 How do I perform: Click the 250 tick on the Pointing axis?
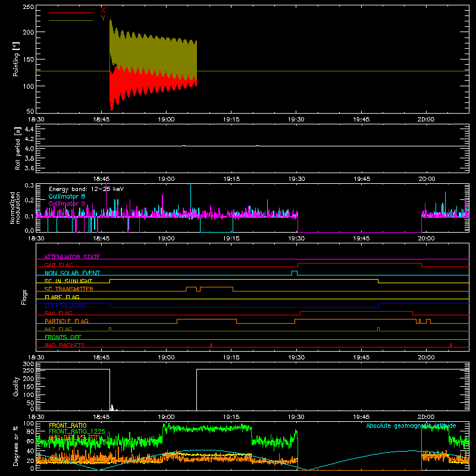click(x=29, y=7)
